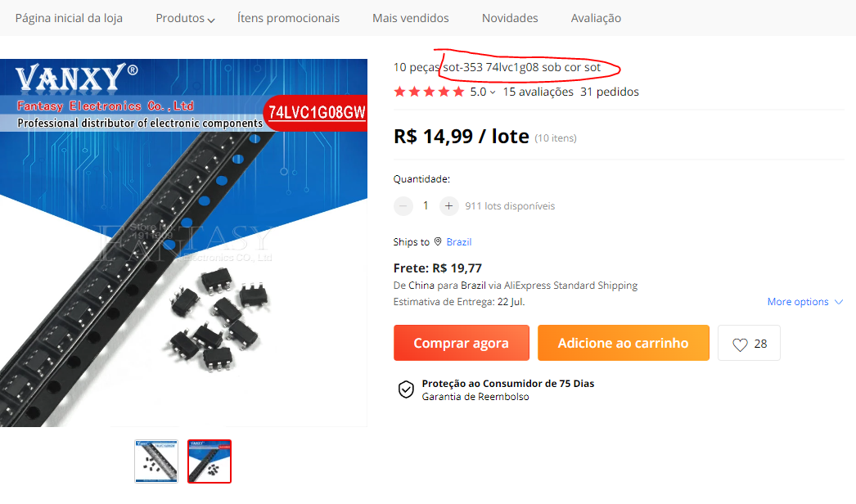Click the five-star rating icons

tap(429, 92)
